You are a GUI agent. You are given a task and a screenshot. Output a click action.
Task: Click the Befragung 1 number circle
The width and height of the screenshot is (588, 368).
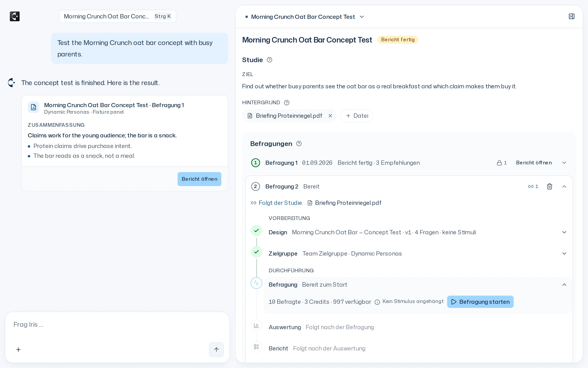(x=255, y=163)
